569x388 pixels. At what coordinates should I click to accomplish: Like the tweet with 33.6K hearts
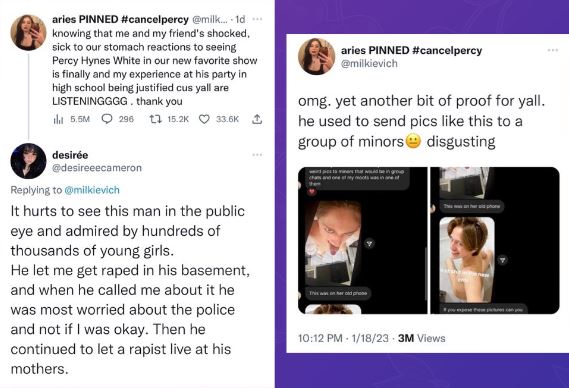[204, 119]
